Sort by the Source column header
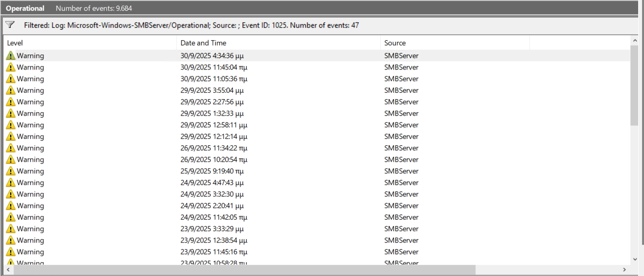This screenshot has width=644, height=276. [455, 43]
